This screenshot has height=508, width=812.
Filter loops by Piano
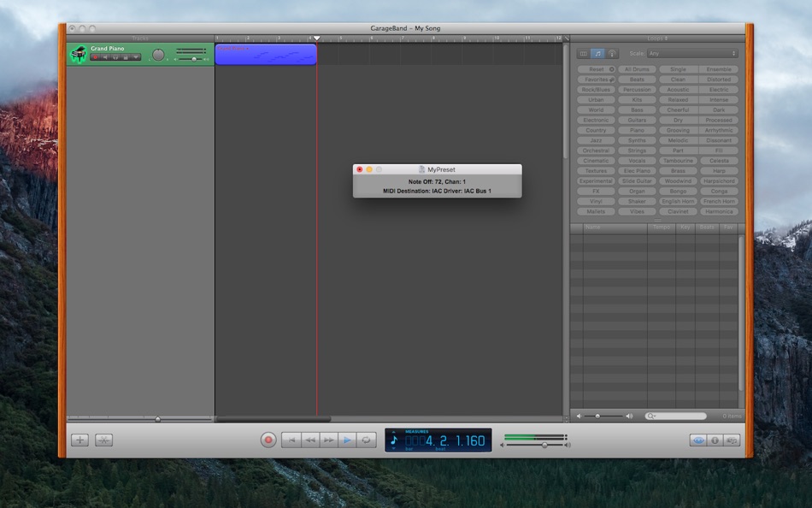637,130
